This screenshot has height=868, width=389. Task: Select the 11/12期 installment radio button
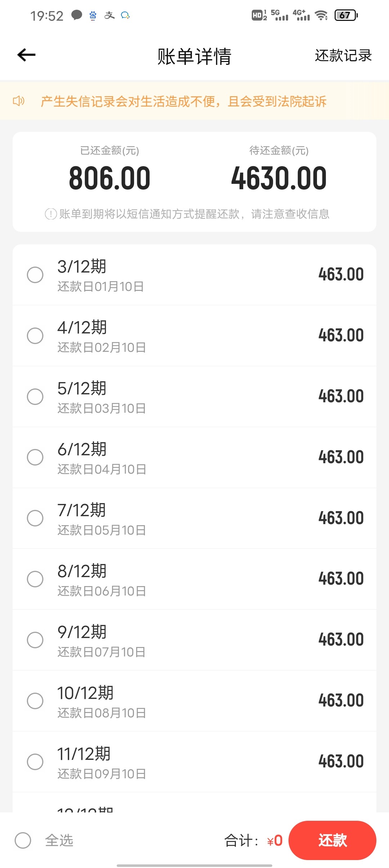tap(35, 762)
